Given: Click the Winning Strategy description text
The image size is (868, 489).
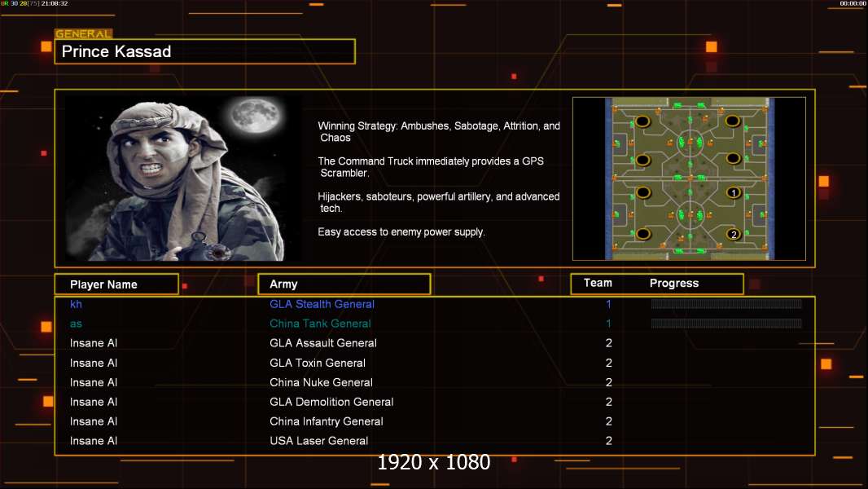Looking at the screenshot, I should coord(439,132).
